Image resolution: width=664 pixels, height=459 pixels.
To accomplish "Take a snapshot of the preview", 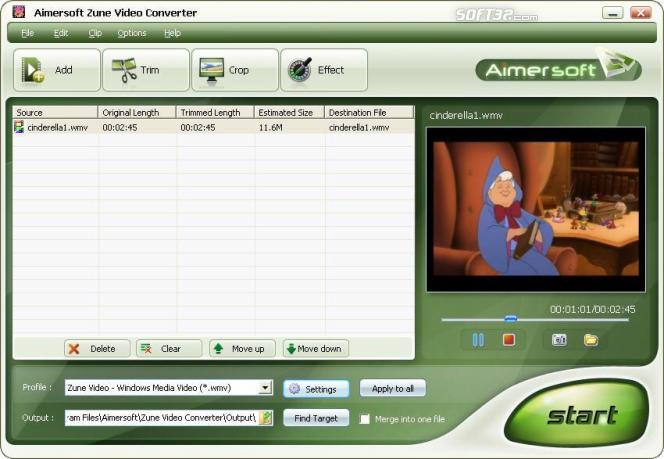I will (x=559, y=340).
